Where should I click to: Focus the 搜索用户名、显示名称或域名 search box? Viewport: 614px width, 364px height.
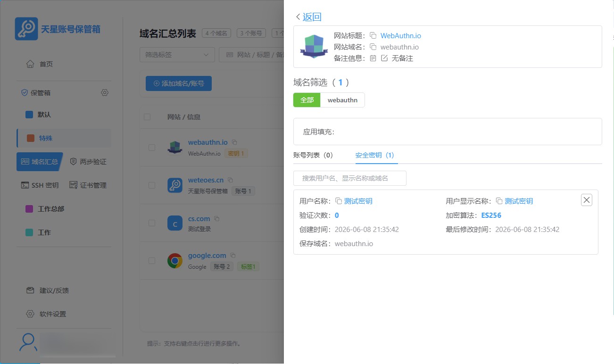pyautogui.click(x=350, y=178)
